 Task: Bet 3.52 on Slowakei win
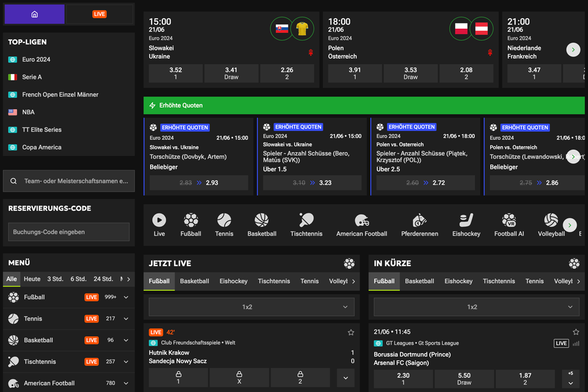175,73
